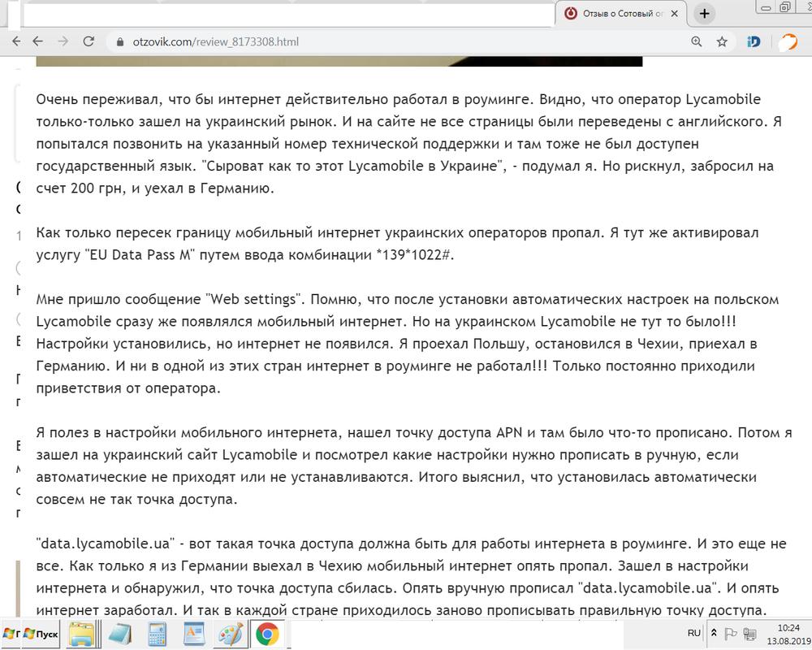The image size is (812, 650).
Task: Reload the otzovik review page
Action: pos(89,41)
